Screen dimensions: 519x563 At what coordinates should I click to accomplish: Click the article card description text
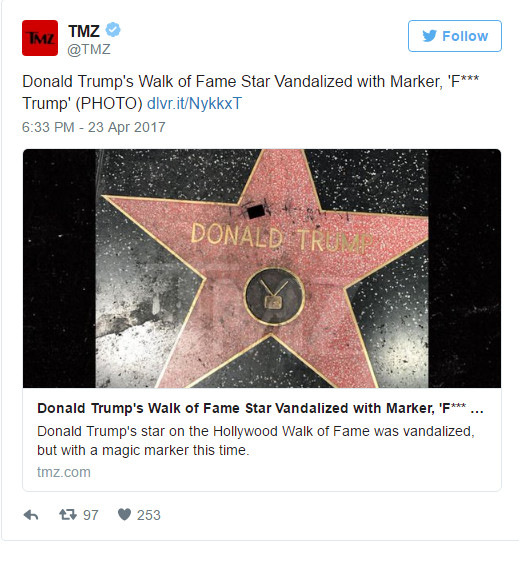(x=256, y=441)
